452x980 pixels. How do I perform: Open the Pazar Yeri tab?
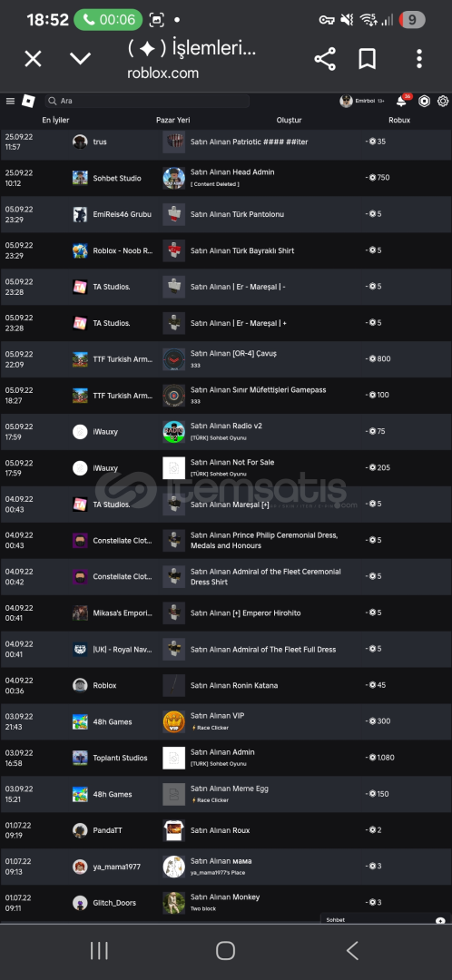[173, 120]
